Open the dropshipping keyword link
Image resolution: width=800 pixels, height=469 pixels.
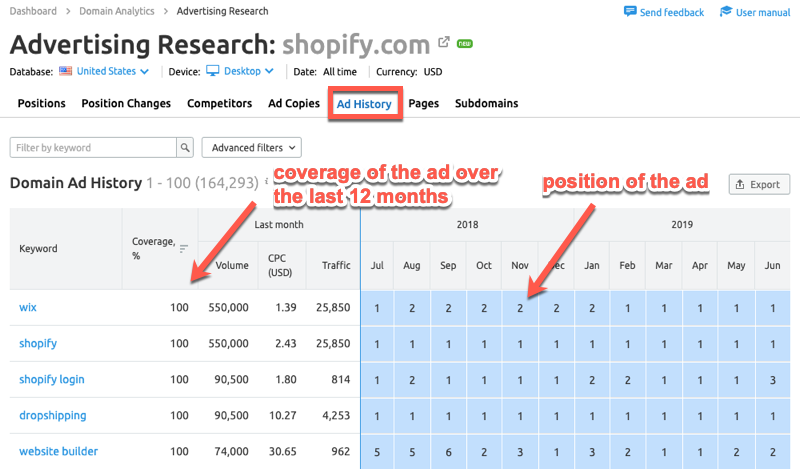[53, 415]
